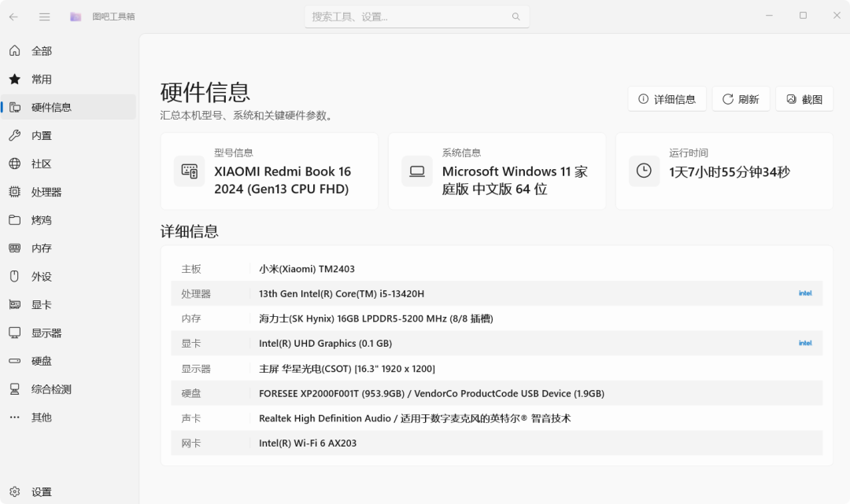Click the 硬盘 disk icon
This screenshot has width=850, height=504.
click(15, 361)
